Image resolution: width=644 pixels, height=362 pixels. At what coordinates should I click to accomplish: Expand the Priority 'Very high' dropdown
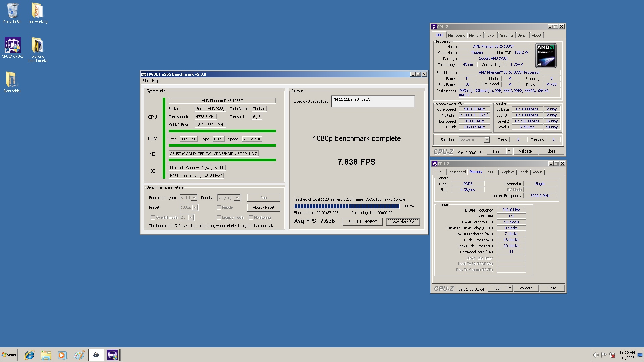pos(237,198)
